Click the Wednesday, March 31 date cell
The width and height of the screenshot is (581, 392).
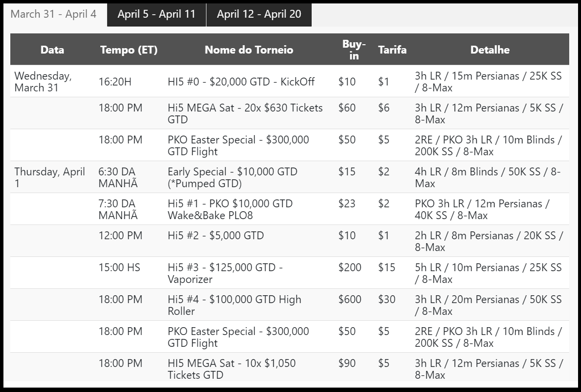[x=43, y=82]
